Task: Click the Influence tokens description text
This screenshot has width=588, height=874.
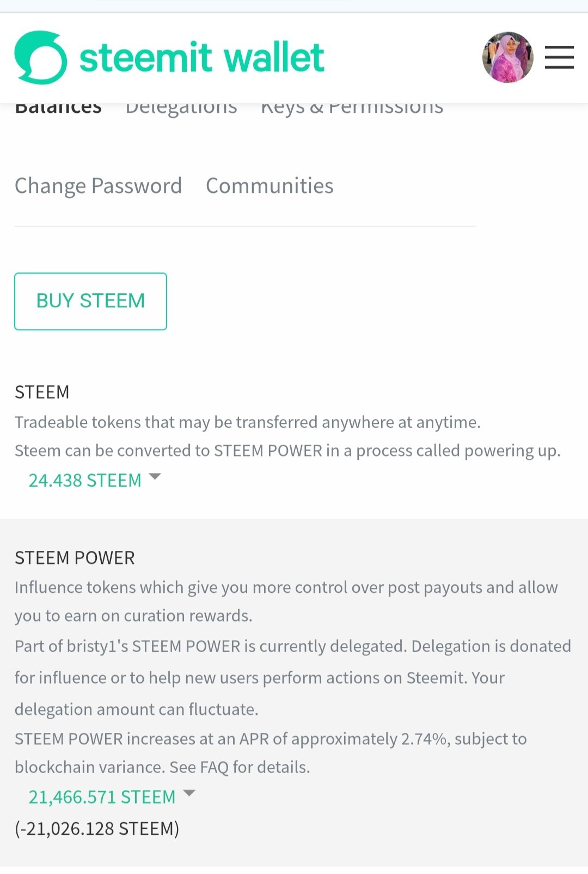Action: (x=286, y=602)
